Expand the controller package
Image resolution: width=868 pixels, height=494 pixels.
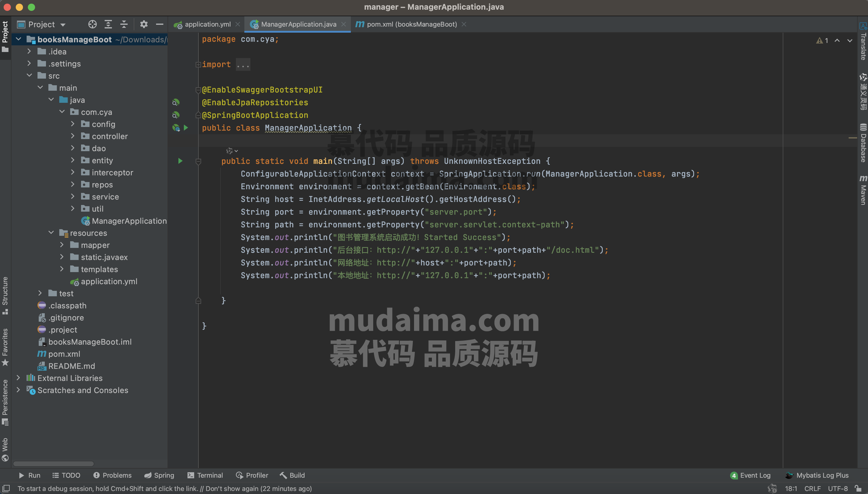point(73,136)
